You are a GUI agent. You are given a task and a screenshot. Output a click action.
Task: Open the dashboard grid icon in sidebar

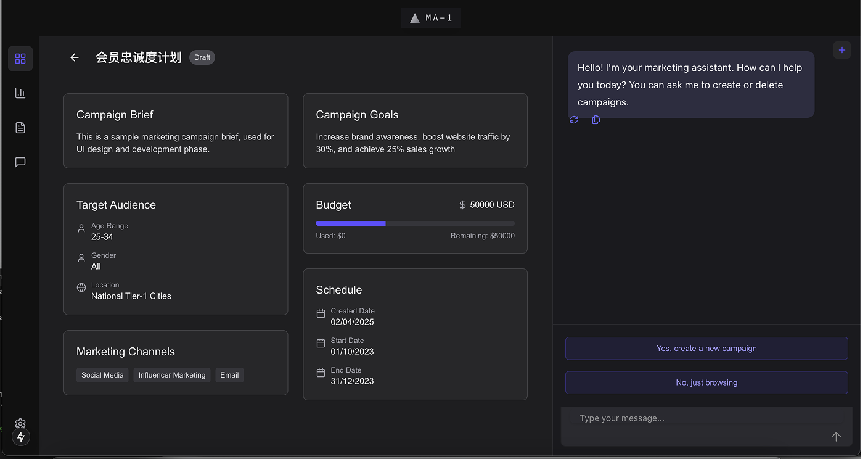20,59
